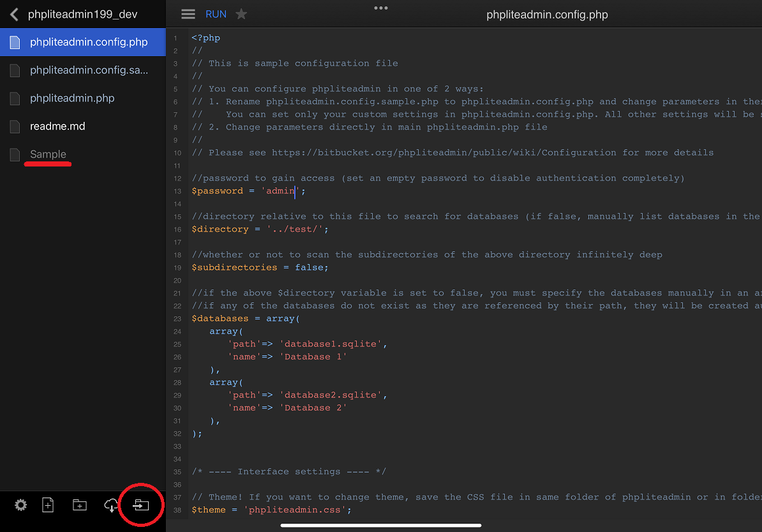Click the 'database1.sqlite' path string

331,344
